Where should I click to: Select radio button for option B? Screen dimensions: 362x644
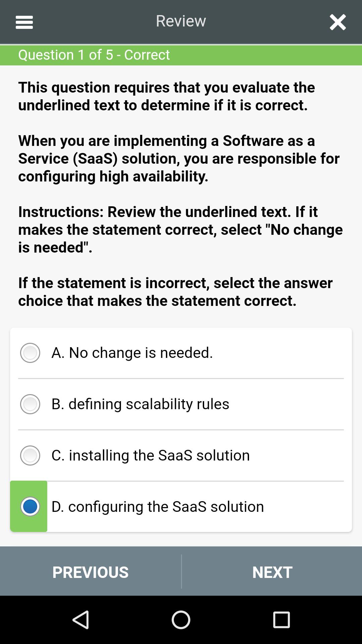[30, 404]
